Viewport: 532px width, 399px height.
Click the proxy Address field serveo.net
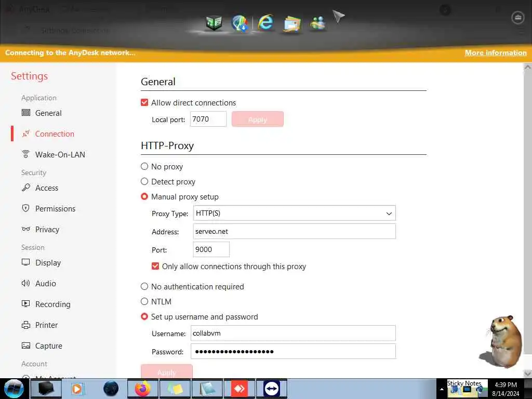[x=294, y=231]
